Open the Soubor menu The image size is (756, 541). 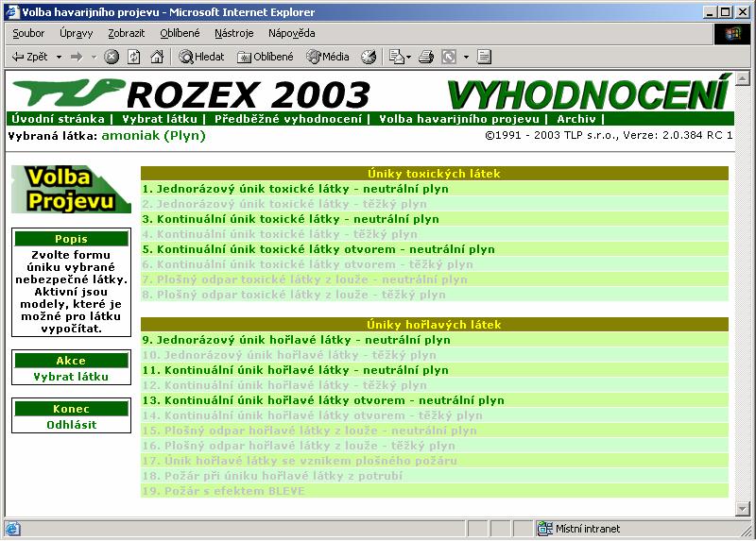[28, 33]
